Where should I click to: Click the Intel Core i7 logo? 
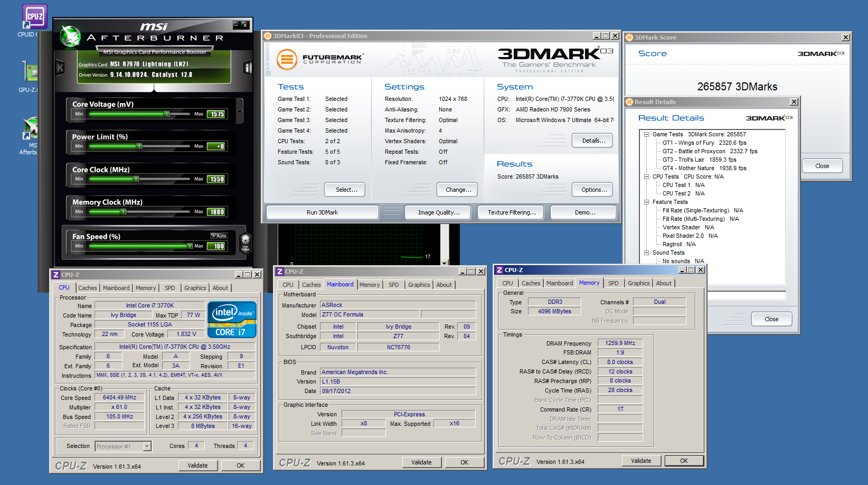click(232, 319)
